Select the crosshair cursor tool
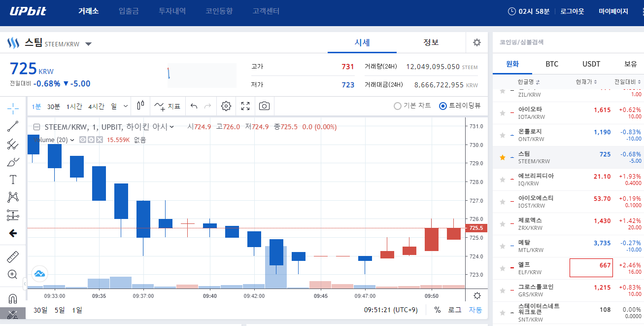Screen dimensions: 644x326 click(13, 109)
